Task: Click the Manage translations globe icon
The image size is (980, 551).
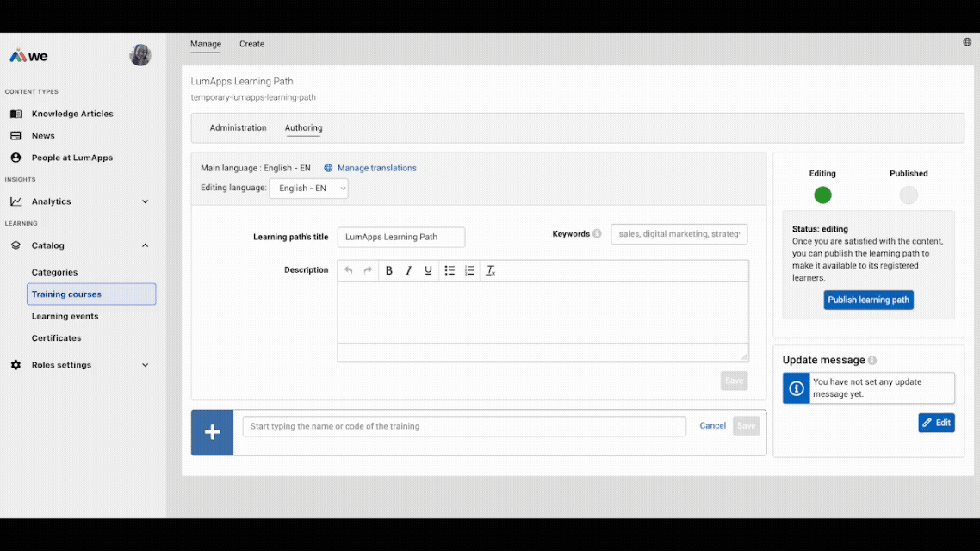Action: [x=328, y=168]
